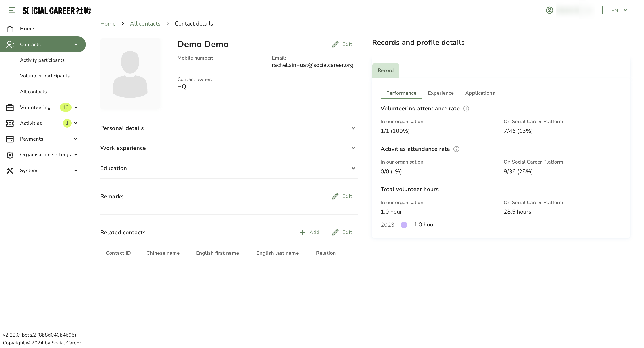Add a related contact
Image resolution: width=644 pixels, height=348 pixels.
point(309,232)
